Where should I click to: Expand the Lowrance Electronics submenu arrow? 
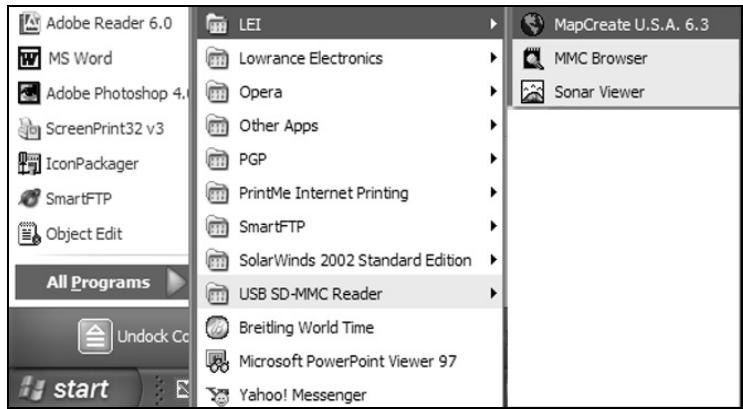coord(493,59)
